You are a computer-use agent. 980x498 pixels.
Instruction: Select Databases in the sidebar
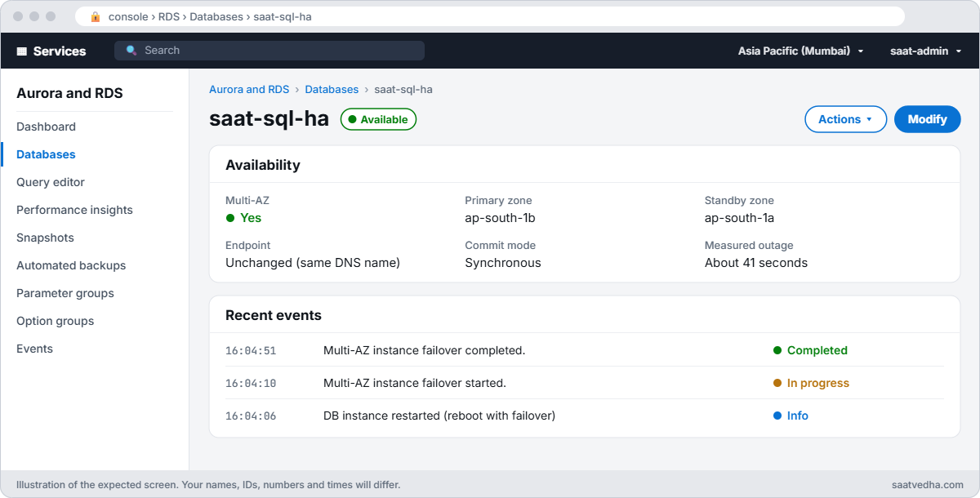[x=46, y=154]
